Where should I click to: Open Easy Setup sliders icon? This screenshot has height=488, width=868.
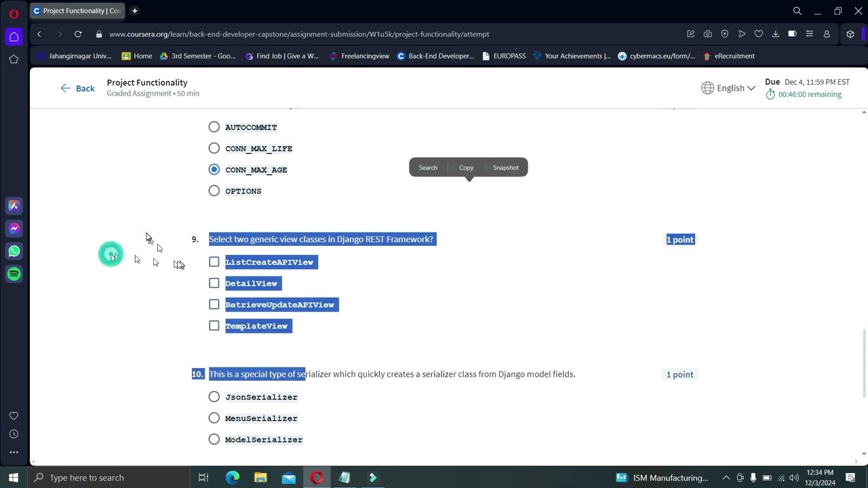tap(809, 34)
